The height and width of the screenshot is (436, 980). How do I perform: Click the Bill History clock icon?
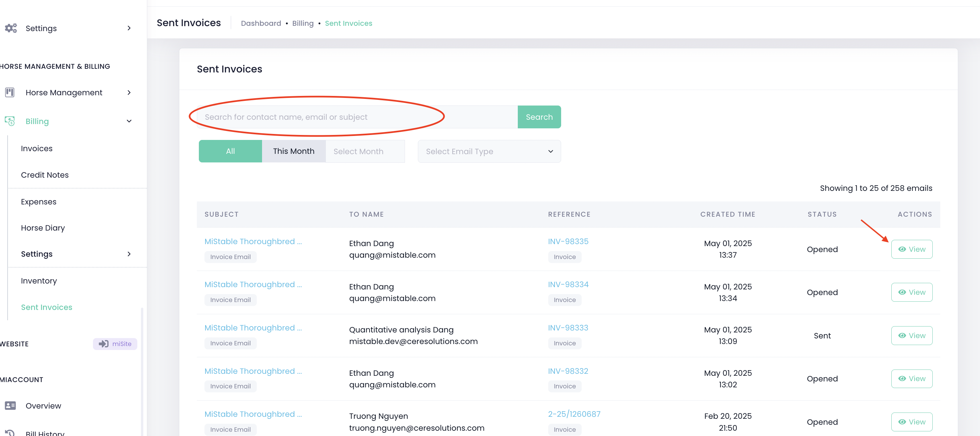[x=10, y=433]
